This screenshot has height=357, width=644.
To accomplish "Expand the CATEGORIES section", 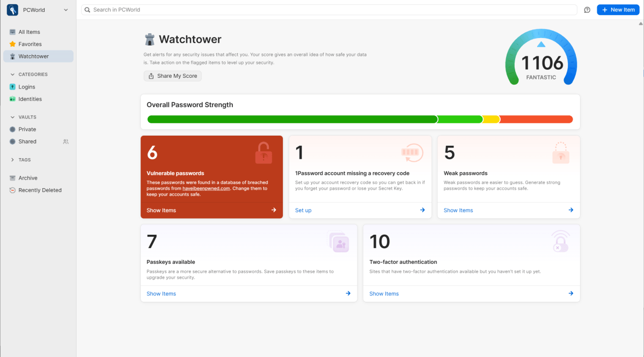I will click(13, 74).
